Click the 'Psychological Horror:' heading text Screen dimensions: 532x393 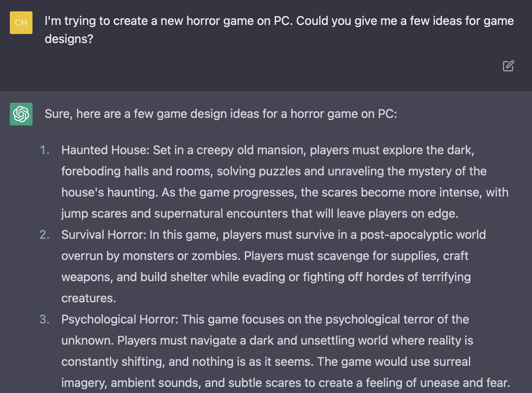click(120, 319)
